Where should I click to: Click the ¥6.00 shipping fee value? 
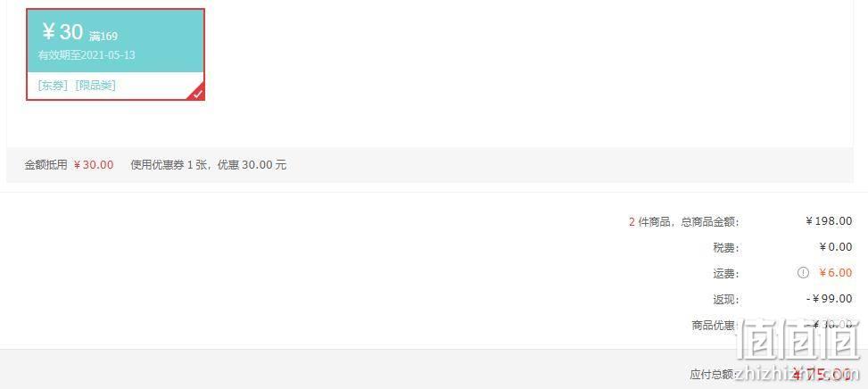pos(835,273)
